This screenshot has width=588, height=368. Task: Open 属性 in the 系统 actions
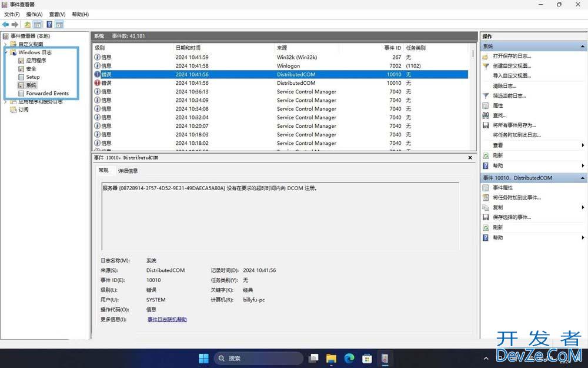[x=497, y=105]
